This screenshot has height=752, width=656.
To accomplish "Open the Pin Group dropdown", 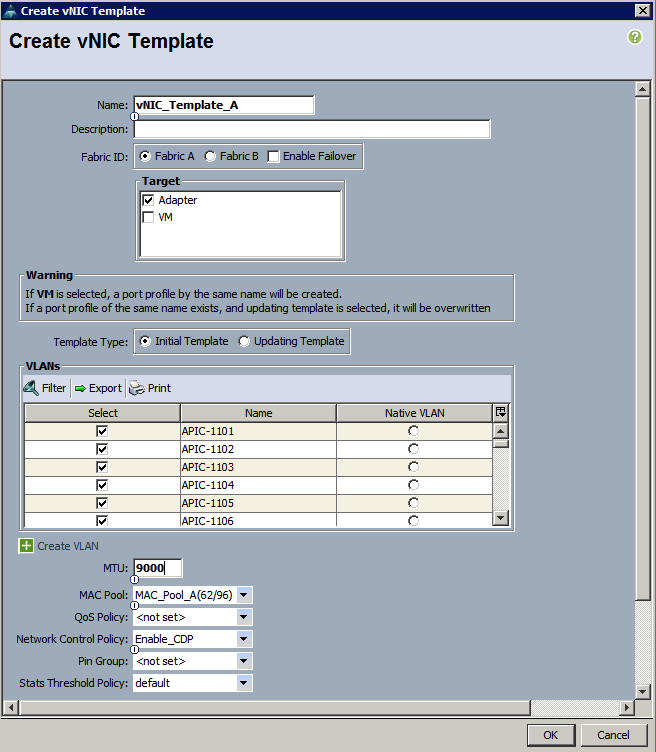I will (244, 661).
